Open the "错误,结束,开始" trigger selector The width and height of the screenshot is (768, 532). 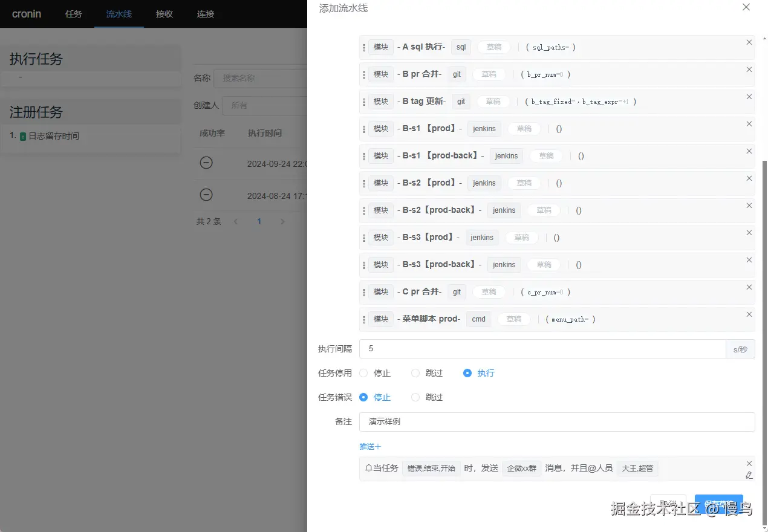431,467
